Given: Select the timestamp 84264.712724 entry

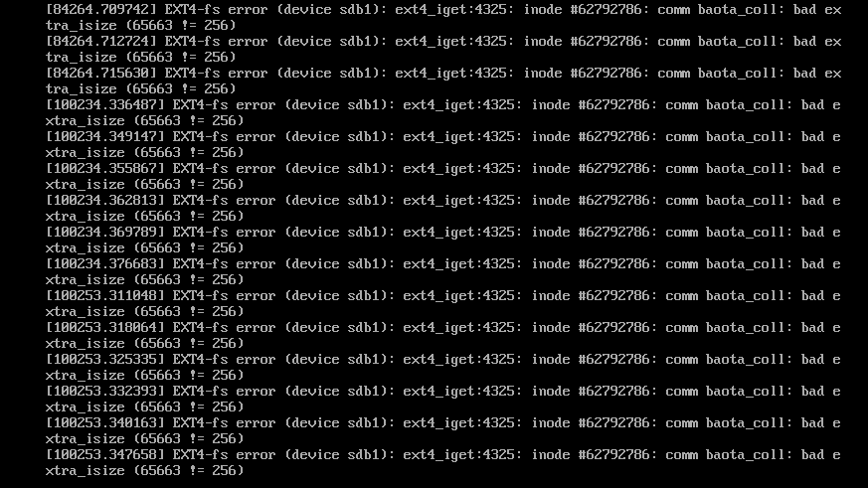Looking at the screenshot, I should pyautogui.click(x=101, y=42).
